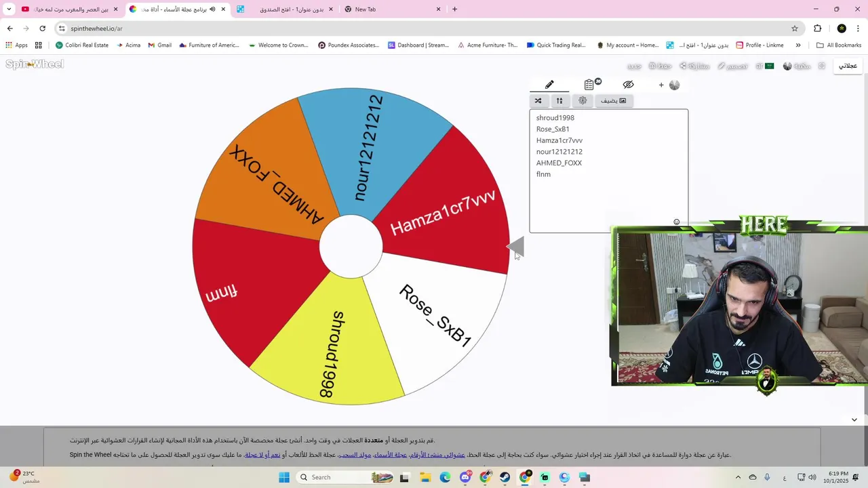Open the عشوائي منشئ الأرقام link
This screenshot has width=868, height=488.
(x=437, y=455)
